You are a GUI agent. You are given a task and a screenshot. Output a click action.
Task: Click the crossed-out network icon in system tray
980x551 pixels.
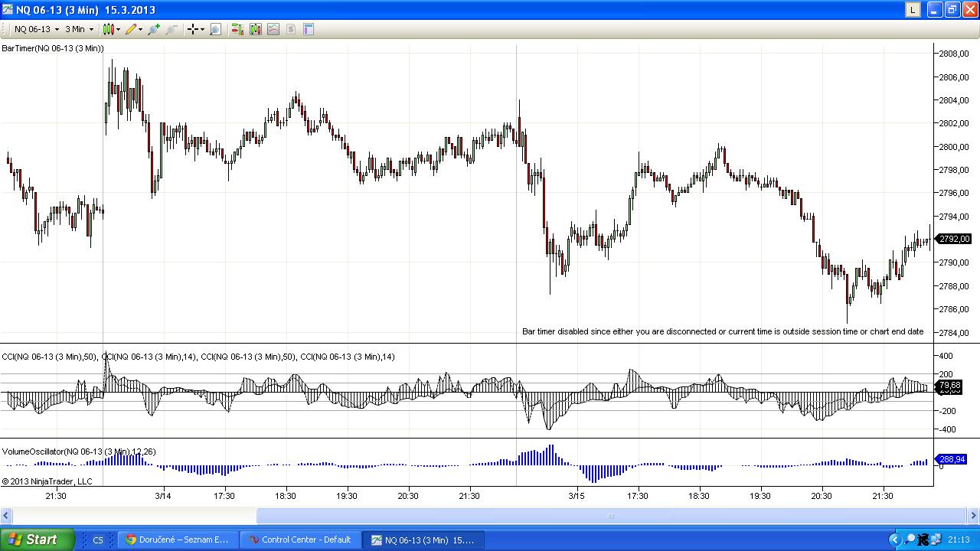tap(923, 540)
